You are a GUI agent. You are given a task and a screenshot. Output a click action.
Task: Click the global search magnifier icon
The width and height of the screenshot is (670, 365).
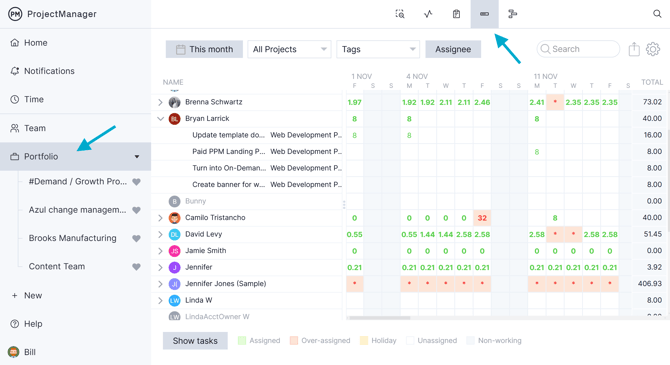[657, 14]
